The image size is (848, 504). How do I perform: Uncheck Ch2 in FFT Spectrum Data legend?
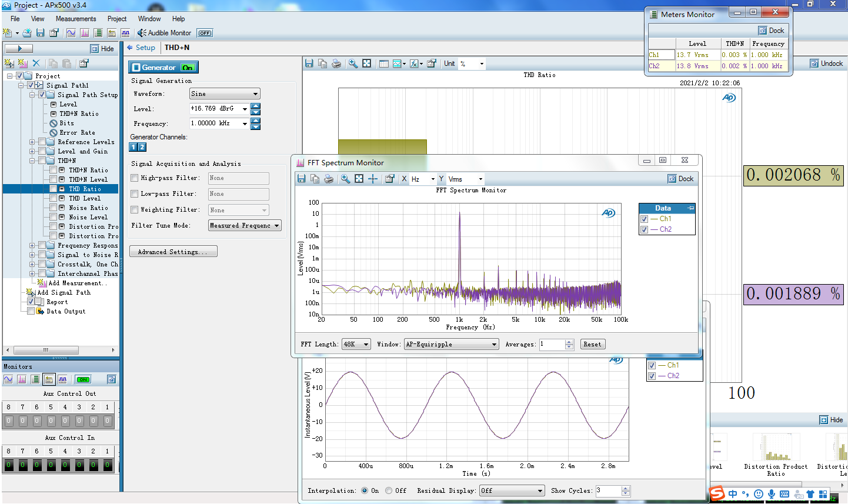point(644,229)
